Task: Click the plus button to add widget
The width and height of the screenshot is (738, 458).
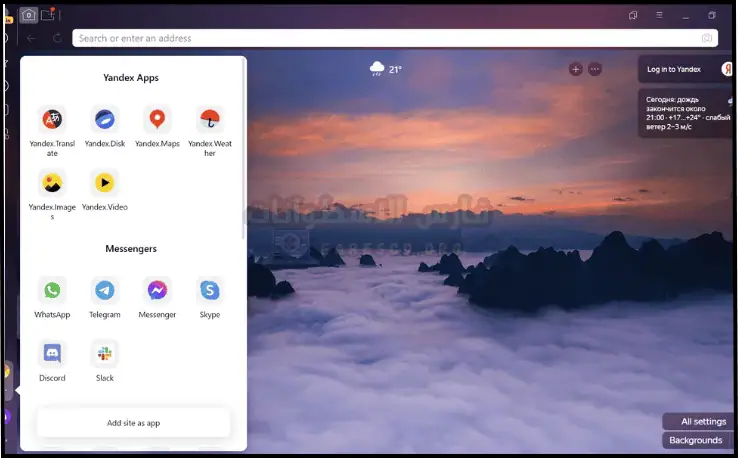Action: pos(575,69)
